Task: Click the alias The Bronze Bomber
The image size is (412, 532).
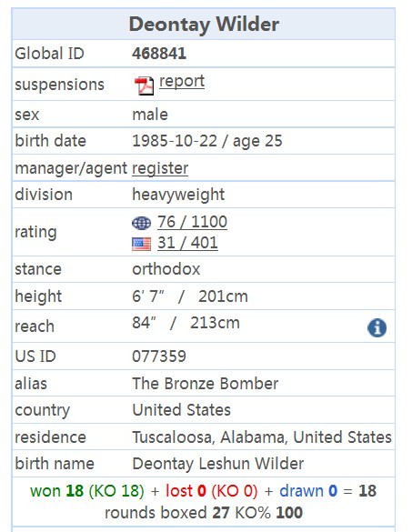Action: pos(206,384)
